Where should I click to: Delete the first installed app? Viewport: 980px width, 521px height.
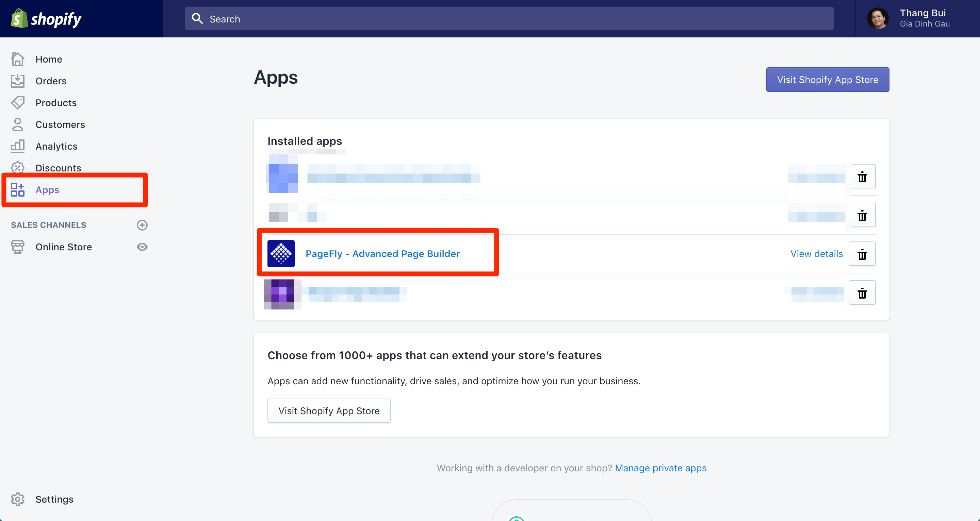tap(862, 177)
